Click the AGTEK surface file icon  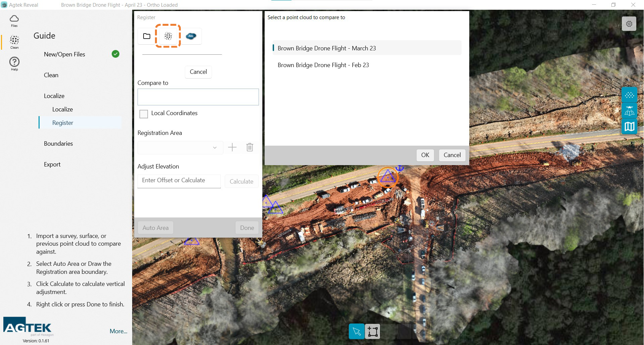pos(191,36)
